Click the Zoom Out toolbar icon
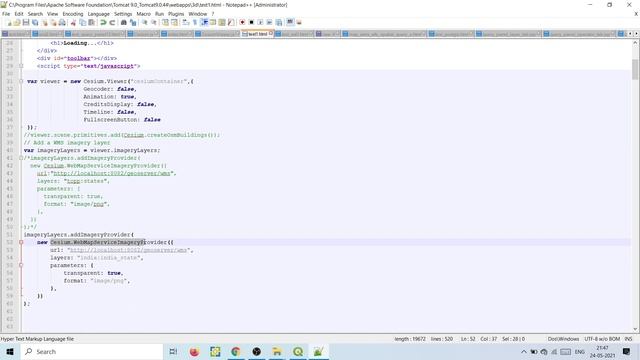This screenshot has width=640, height=360. (154, 22)
